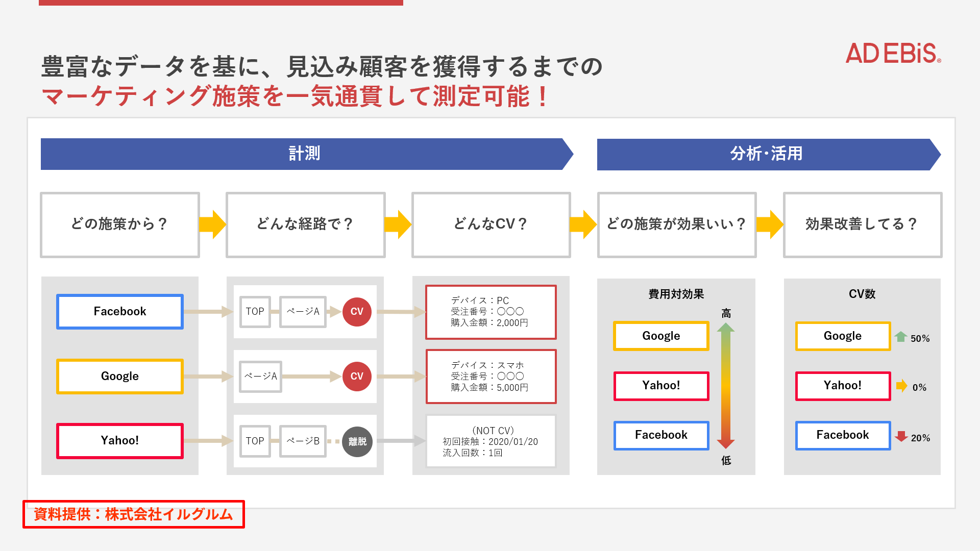Click Facebook under CV数

[x=843, y=435]
